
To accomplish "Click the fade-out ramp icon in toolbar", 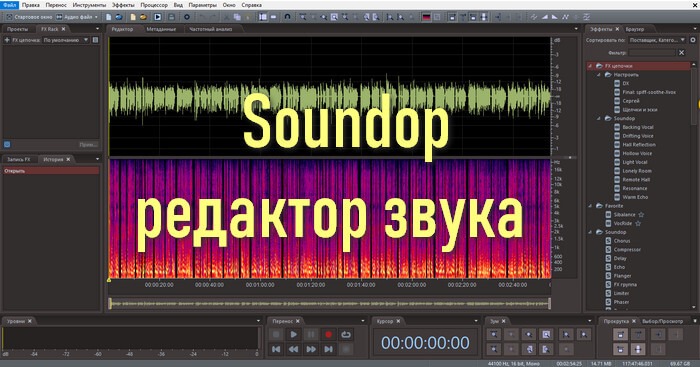I will tap(555, 17).
